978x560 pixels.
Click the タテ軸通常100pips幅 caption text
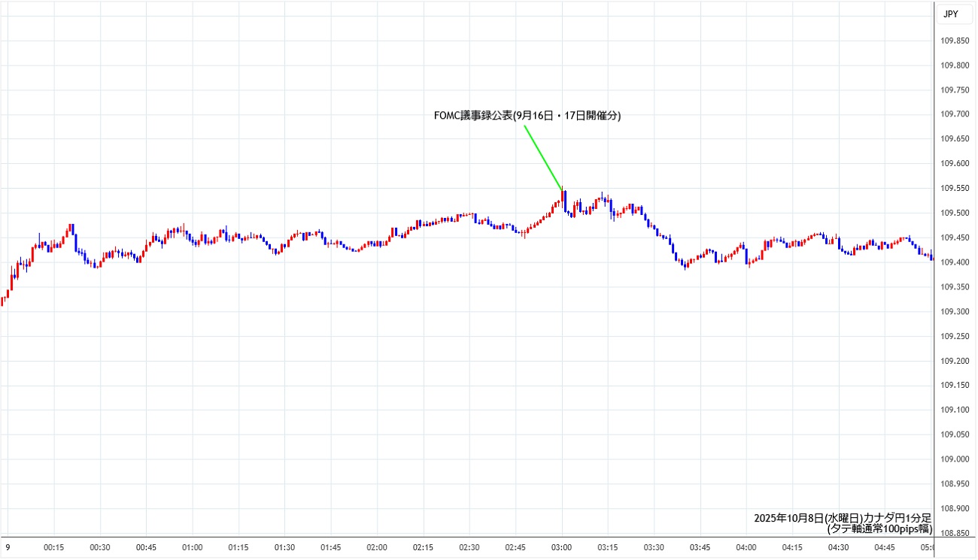point(879,528)
